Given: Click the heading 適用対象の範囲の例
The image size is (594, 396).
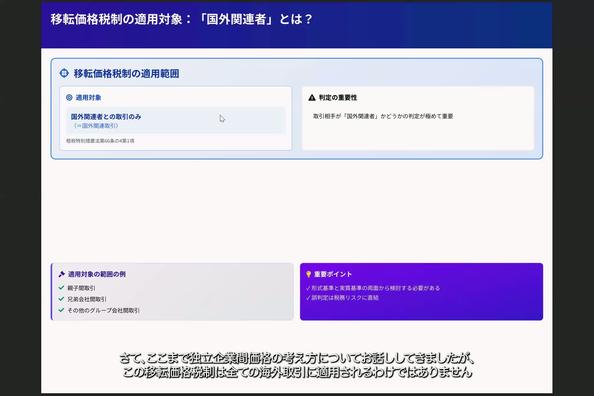Looking at the screenshot, I should pyautogui.click(x=97, y=274).
